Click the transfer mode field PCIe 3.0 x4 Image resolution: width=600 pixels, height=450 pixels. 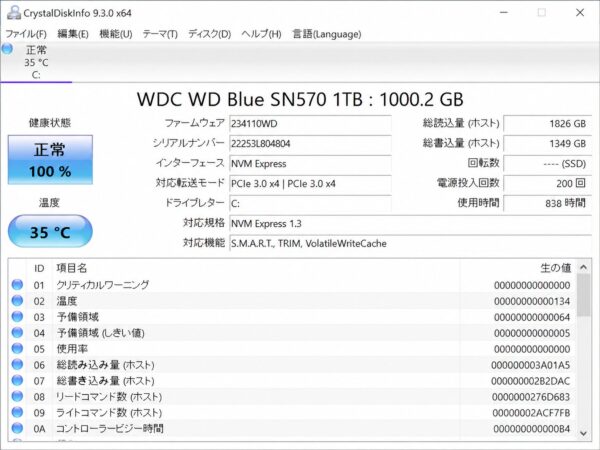310,183
